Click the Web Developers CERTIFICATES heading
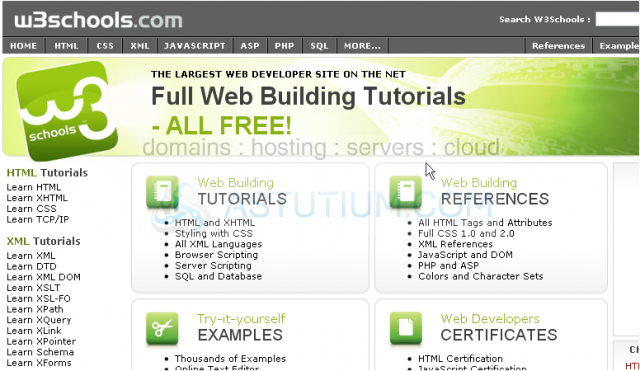Screen dimensions: 640x371 [499, 327]
